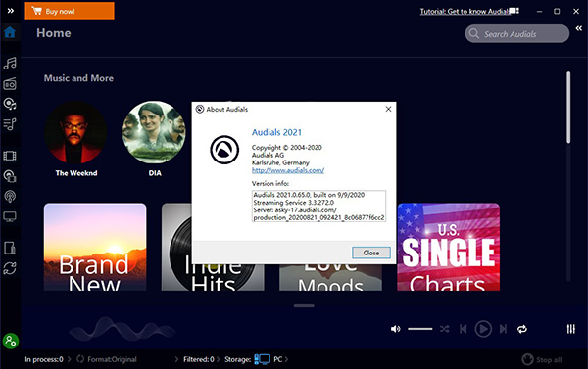Open the Podcasts icon in sidebar
The height and width of the screenshot is (369, 588).
pyautogui.click(x=10, y=196)
